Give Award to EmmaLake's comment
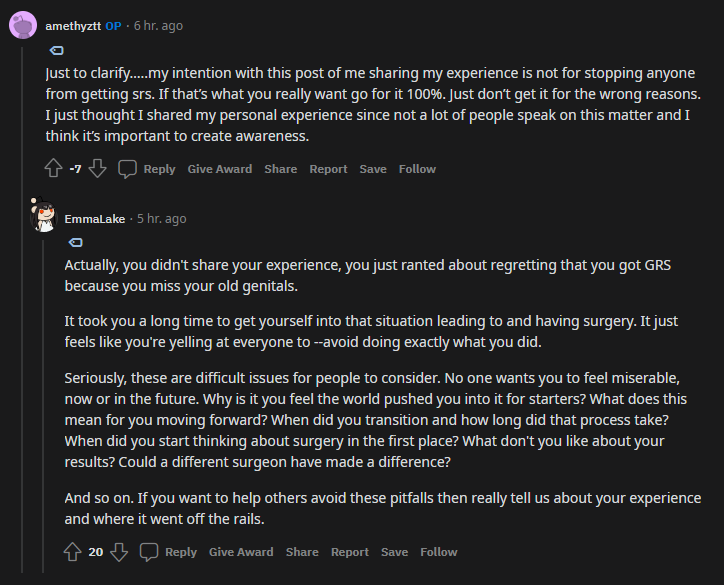The height and width of the screenshot is (585, 724). coord(241,552)
